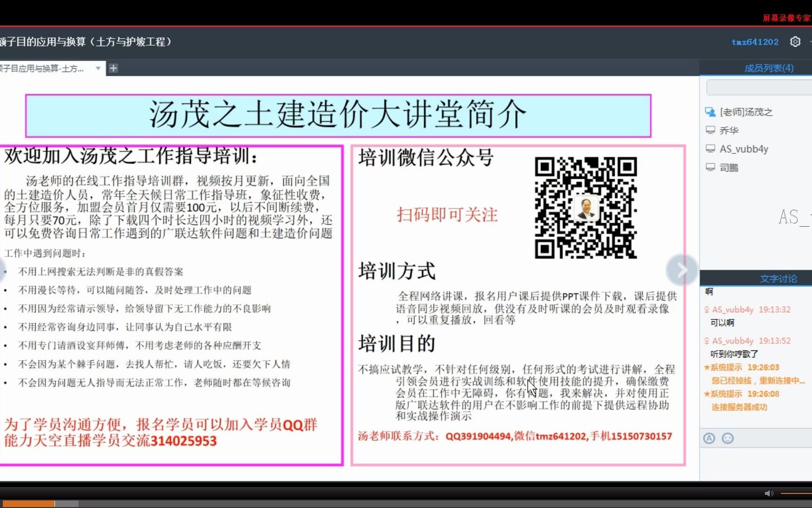Mute the player volume speaker icon
Image resolution: width=812 pixels, height=508 pixels.
click(769, 493)
